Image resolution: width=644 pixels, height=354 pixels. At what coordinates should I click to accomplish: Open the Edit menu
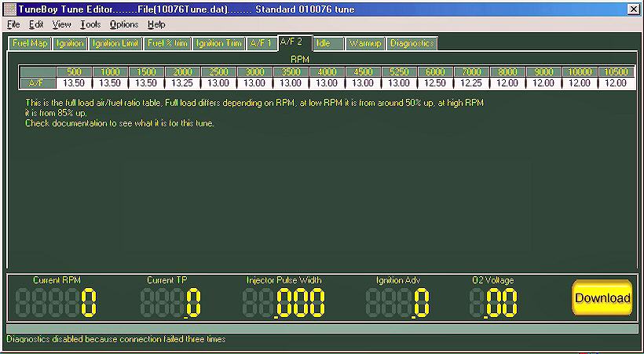(36, 24)
